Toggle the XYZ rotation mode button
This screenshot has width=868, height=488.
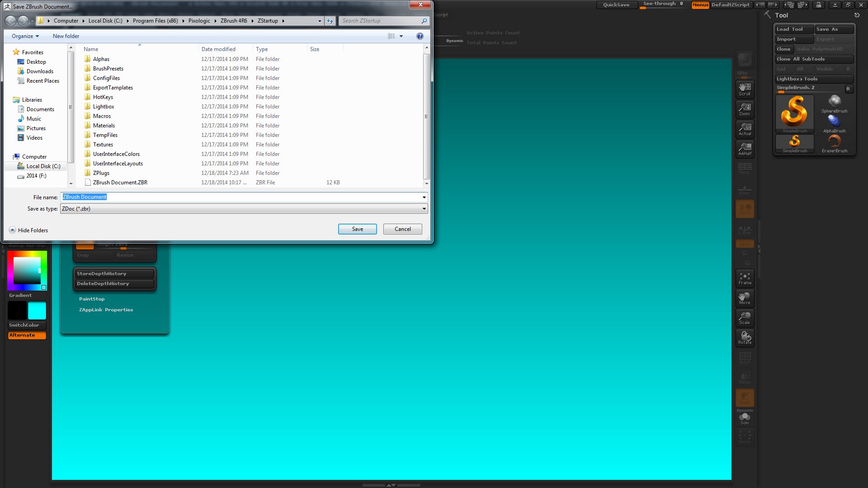[745, 244]
